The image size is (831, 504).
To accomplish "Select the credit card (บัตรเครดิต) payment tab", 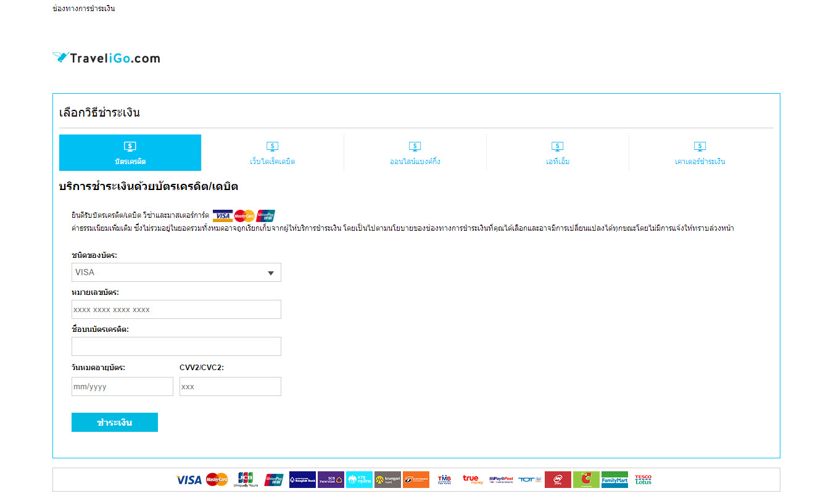I will tap(130, 152).
